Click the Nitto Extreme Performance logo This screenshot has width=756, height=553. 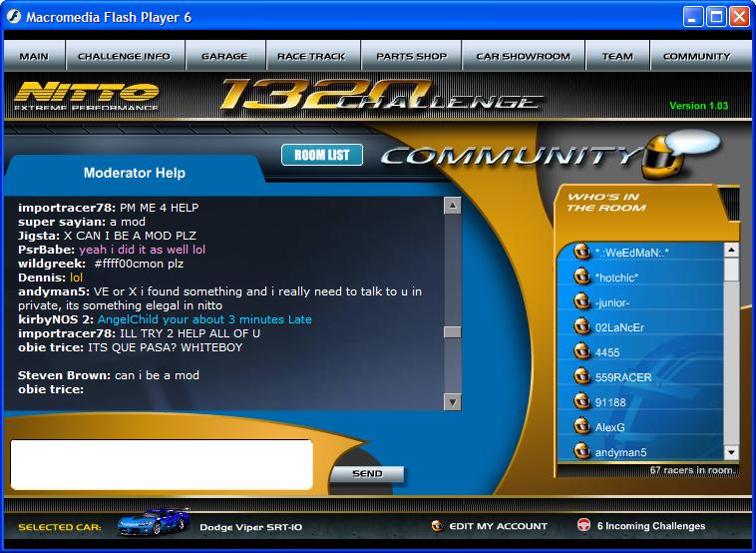pyautogui.click(x=87, y=96)
